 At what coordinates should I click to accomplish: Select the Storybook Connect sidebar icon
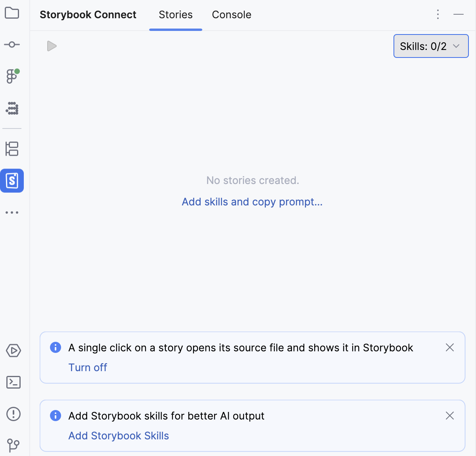click(12, 181)
